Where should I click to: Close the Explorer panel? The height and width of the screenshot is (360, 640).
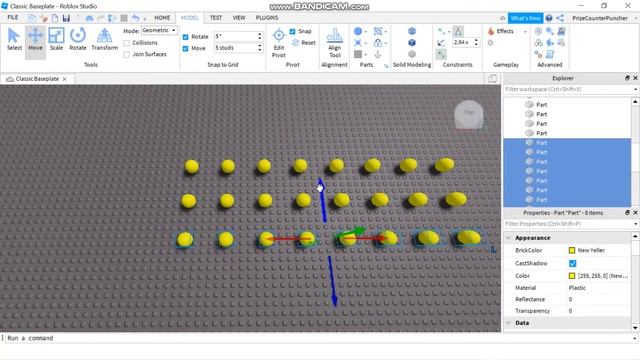tap(635, 78)
